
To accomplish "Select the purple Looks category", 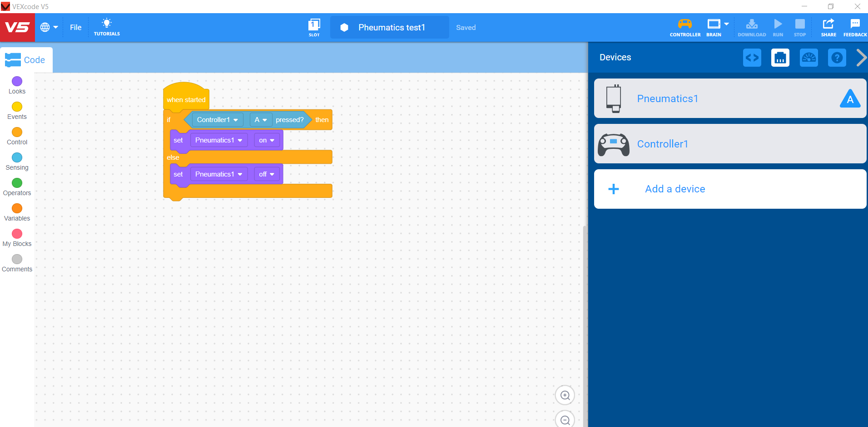I will (x=17, y=85).
